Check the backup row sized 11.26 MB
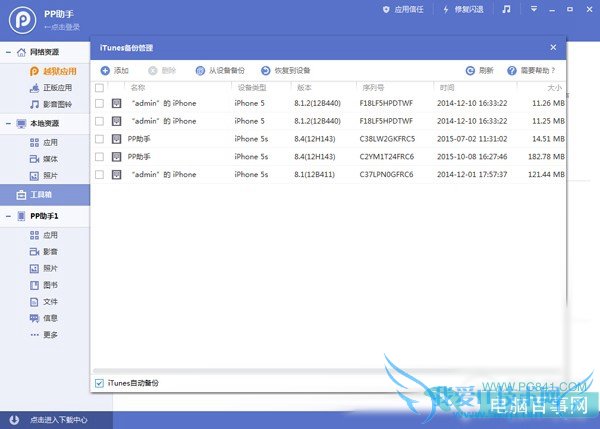This screenshot has width=600, height=429. (x=99, y=103)
